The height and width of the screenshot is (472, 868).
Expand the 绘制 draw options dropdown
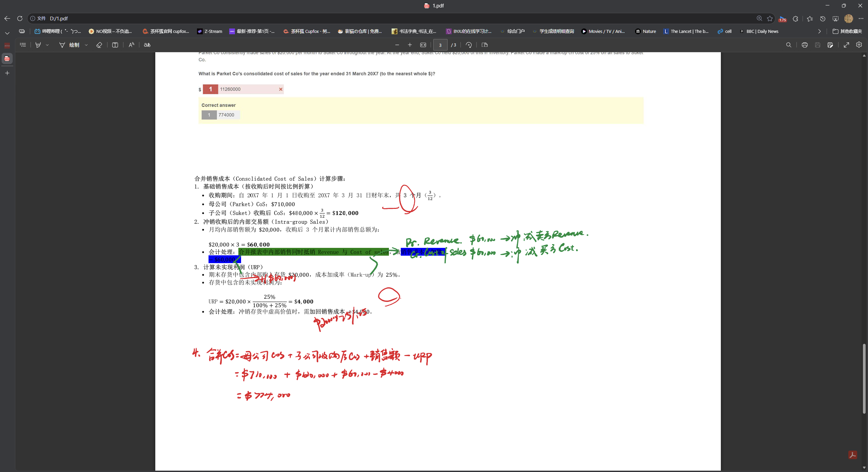coord(86,45)
